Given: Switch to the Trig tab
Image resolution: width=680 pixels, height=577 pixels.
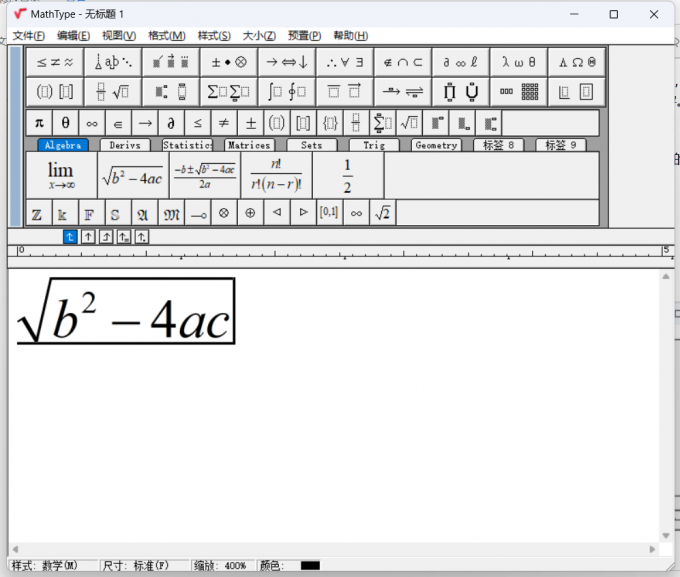Looking at the screenshot, I should coord(374,145).
